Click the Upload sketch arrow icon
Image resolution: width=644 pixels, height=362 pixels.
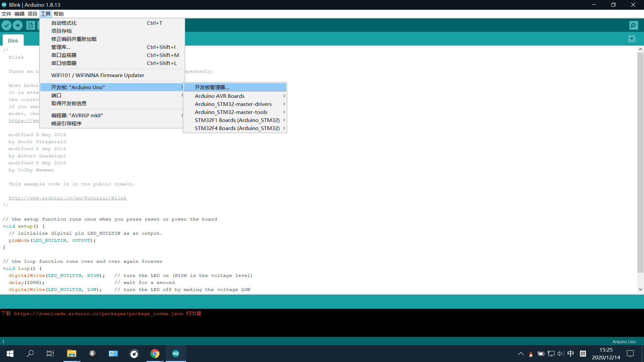tap(17, 25)
